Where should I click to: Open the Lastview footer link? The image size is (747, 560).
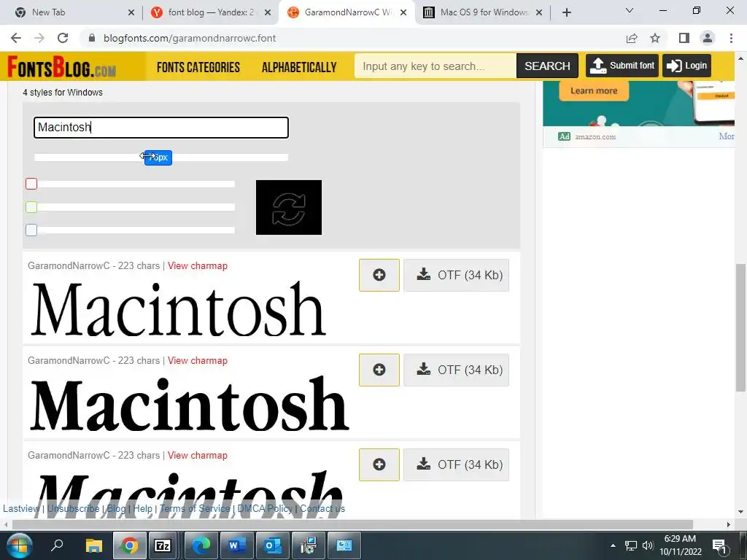(x=21, y=508)
